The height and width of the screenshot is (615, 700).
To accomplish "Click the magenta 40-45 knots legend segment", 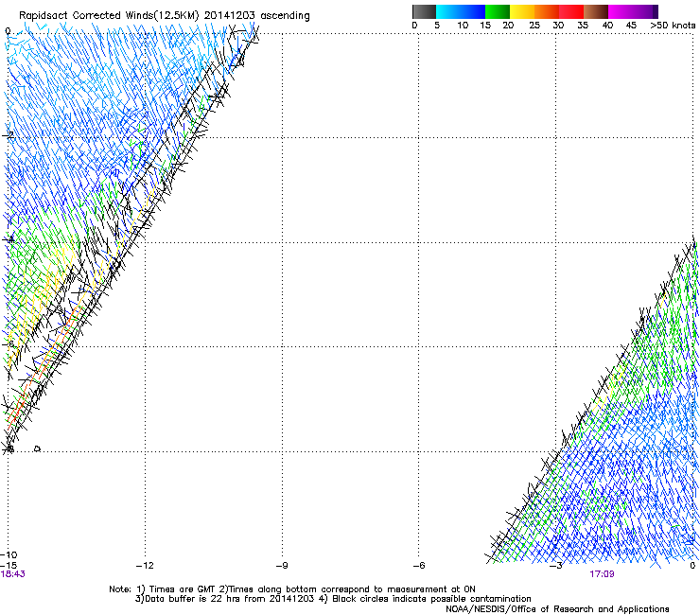I will pyautogui.click(x=621, y=11).
